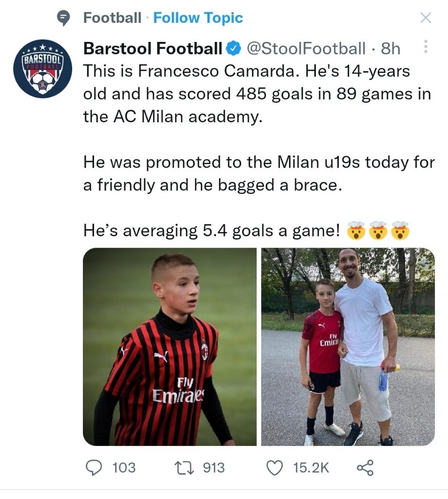Viewport: 448px width, 499px height.
Task: Click the 103 replies count
Action: 124,468
